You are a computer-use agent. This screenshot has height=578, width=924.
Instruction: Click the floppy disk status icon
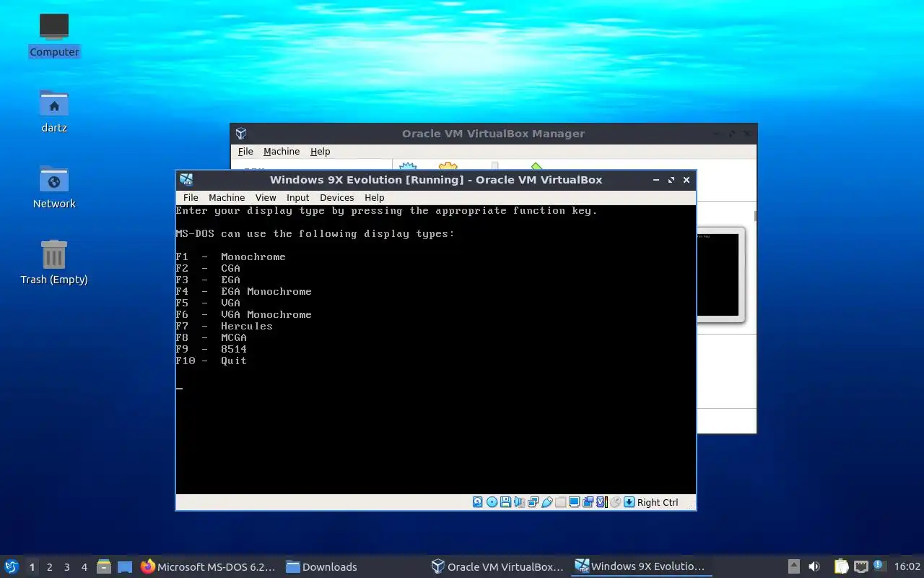[x=505, y=502]
